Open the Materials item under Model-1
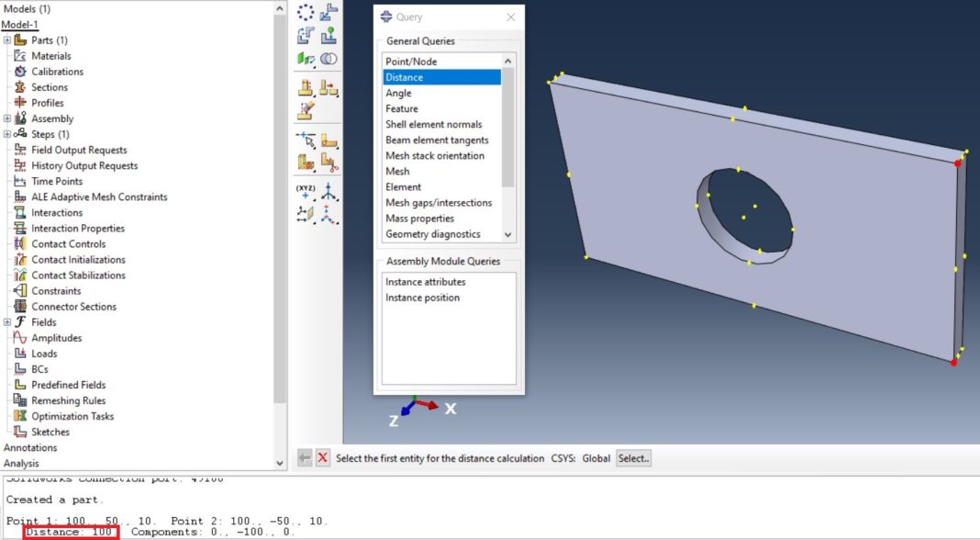Viewport: 980px width, 540px height. click(x=56, y=55)
